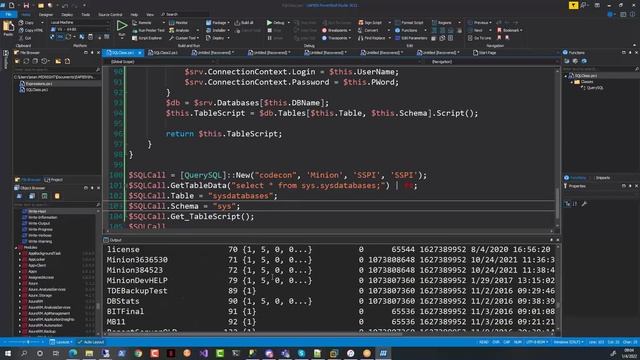Switch to the SQLClass2.ps1 document tab
Viewport: 640px width, 360px height.
163,53
